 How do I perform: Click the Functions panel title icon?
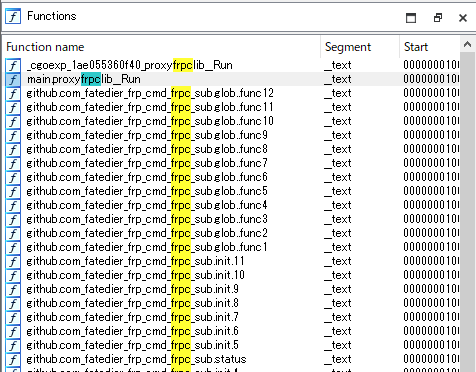pos(13,16)
